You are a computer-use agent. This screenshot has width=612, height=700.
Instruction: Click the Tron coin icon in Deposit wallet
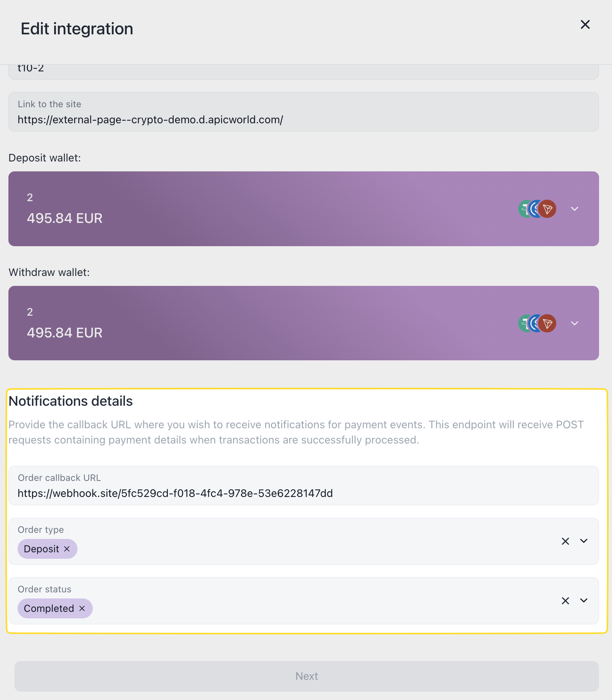point(548,209)
